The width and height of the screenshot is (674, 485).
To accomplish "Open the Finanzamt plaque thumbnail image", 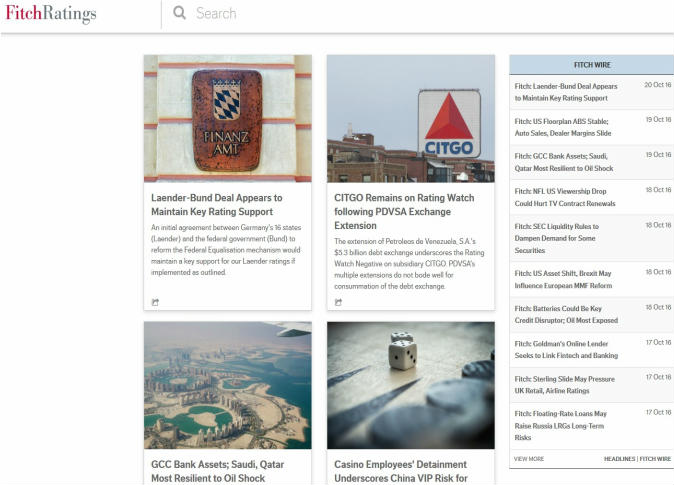I will 228,118.
